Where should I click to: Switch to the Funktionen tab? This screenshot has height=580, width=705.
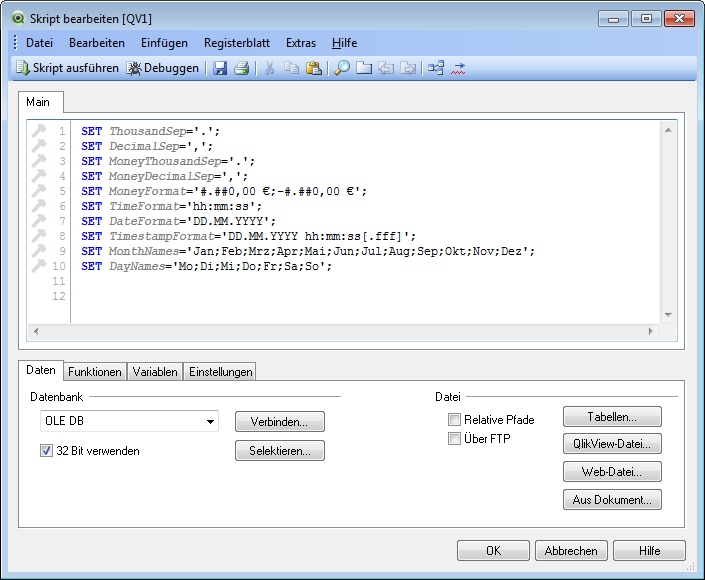95,371
